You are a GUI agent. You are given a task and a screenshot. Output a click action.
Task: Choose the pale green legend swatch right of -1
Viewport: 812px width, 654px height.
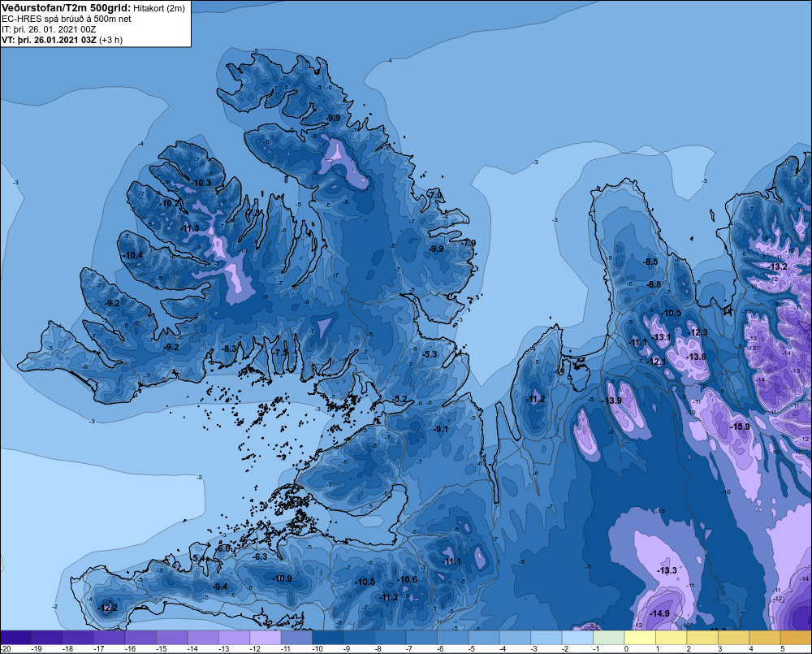[609, 637]
